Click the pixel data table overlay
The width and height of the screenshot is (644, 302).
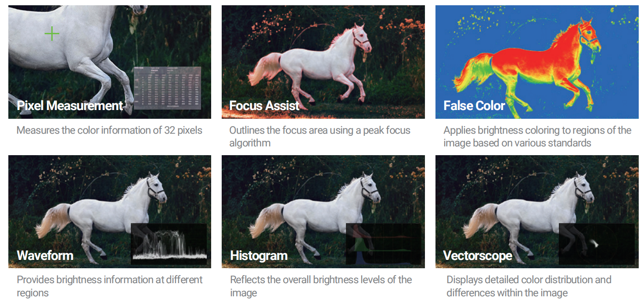(167, 88)
